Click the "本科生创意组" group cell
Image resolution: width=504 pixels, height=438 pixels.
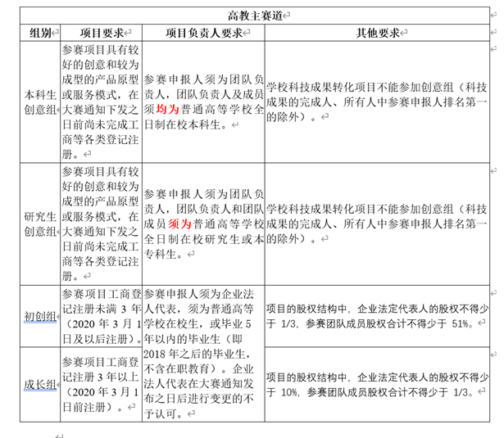[41, 102]
